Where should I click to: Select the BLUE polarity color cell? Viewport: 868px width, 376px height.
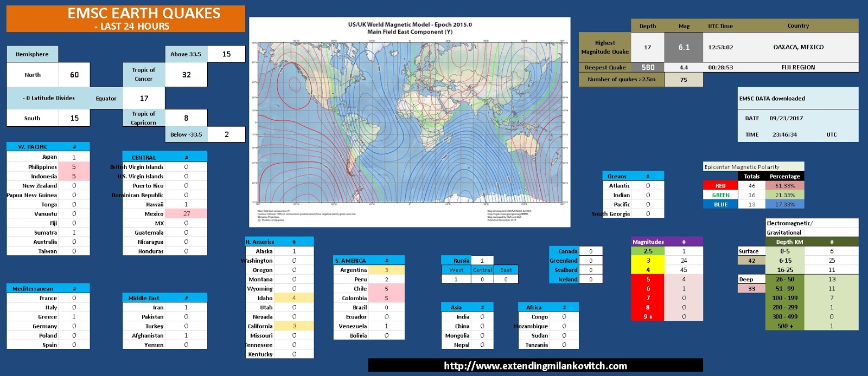(720, 204)
